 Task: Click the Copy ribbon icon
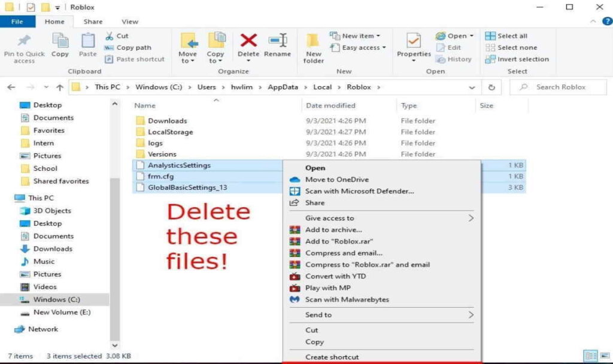60,41
